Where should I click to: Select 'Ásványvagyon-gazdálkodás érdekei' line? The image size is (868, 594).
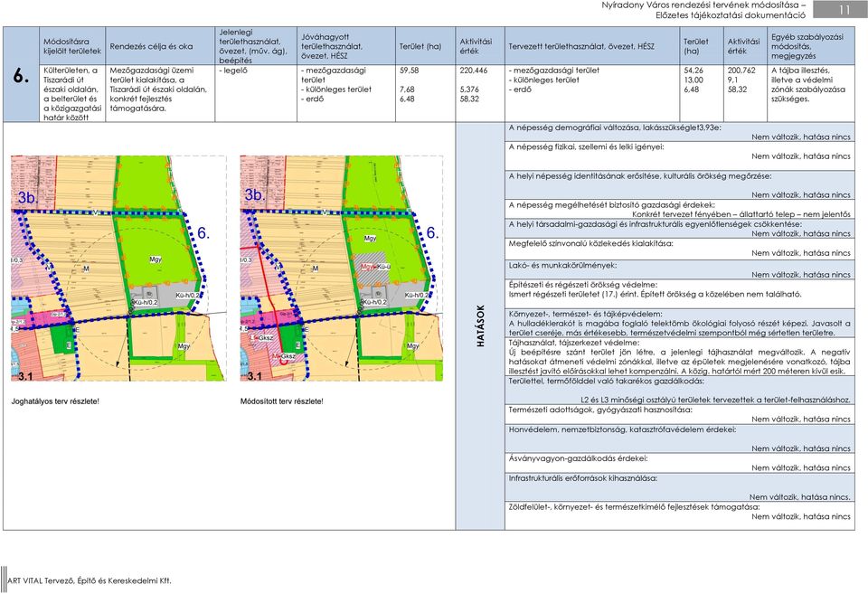(578, 458)
